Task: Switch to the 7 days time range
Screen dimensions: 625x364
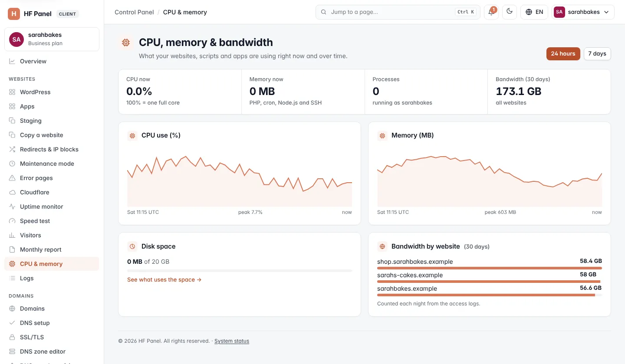Action: [x=597, y=54]
